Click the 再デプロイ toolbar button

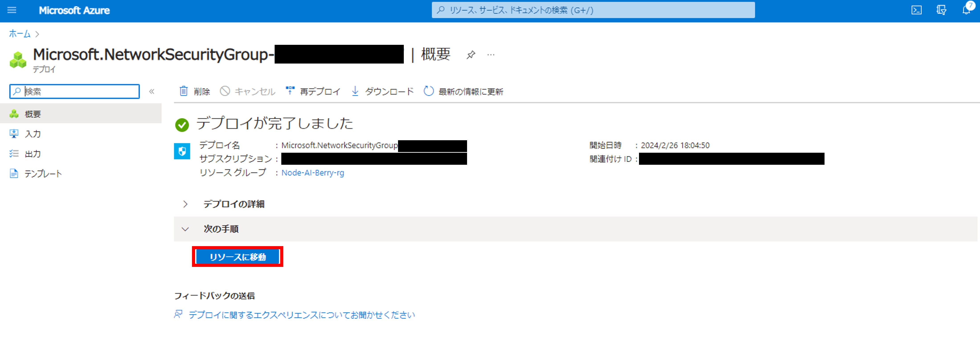[313, 91]
